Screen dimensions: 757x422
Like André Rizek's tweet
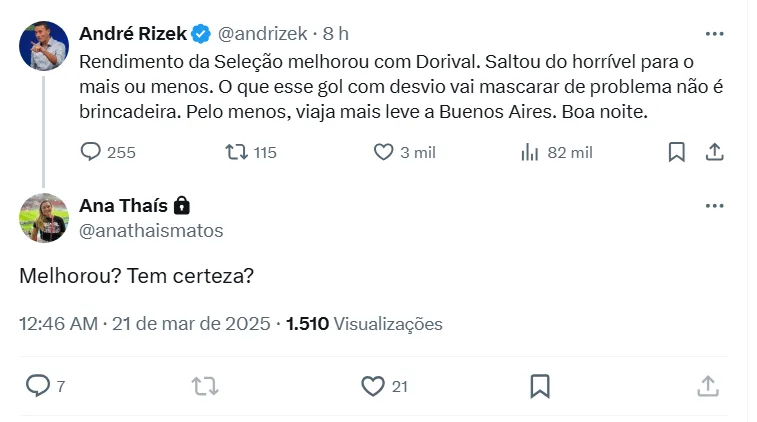click(x=384, y=152)
